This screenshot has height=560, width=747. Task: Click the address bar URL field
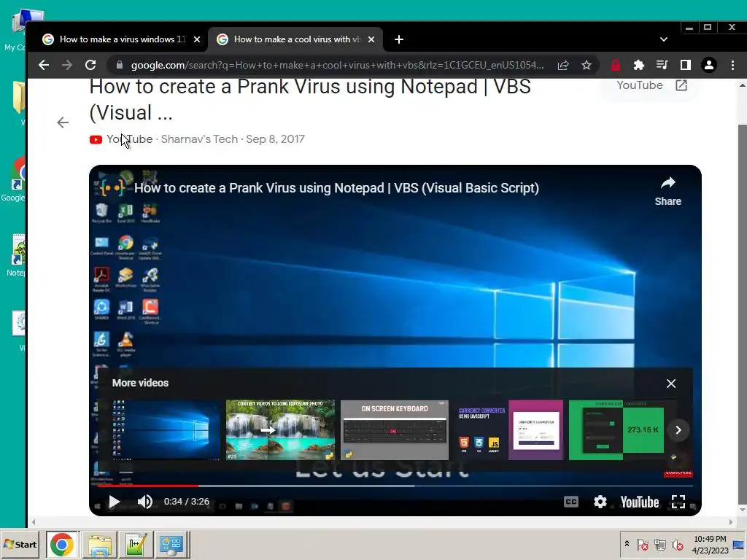pyautogui.click(x=337, y=65)
